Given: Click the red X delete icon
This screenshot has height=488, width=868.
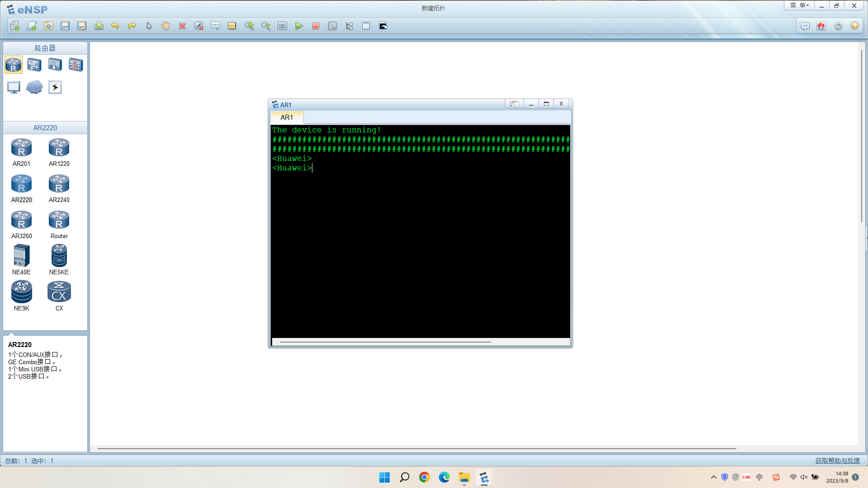Looking at the screenshot, I should pyautogui.click(x=182, y=26).
